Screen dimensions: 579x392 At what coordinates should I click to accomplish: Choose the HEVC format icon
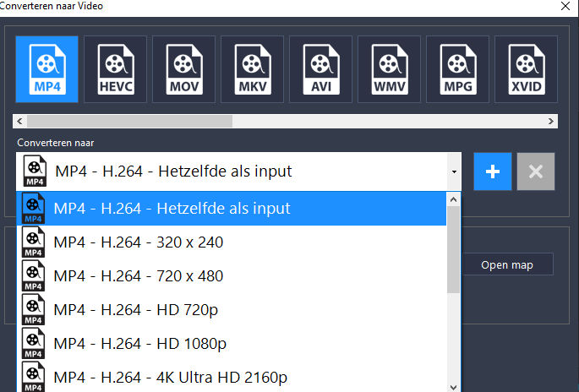coord(116,69)
